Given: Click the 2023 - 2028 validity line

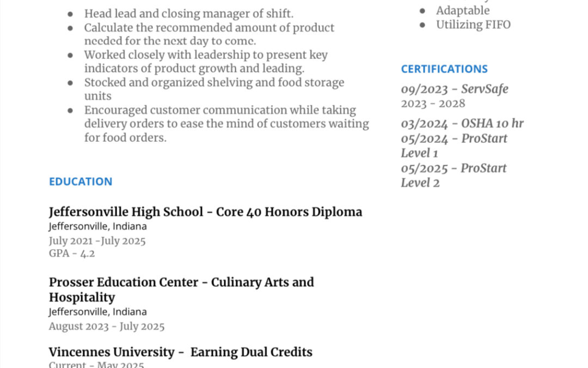Looking at the screenshot, I should [433, 104].
